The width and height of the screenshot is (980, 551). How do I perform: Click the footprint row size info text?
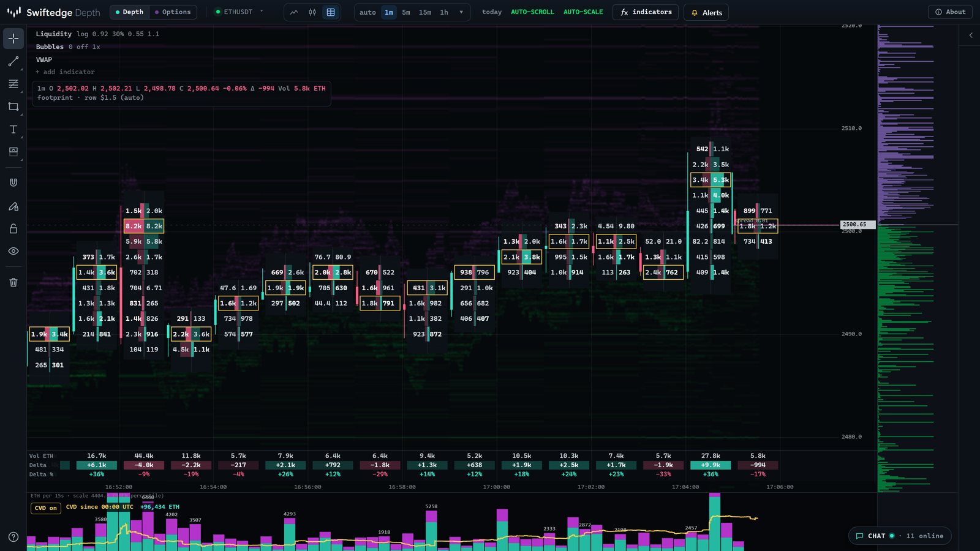click(x=91, y=98)
